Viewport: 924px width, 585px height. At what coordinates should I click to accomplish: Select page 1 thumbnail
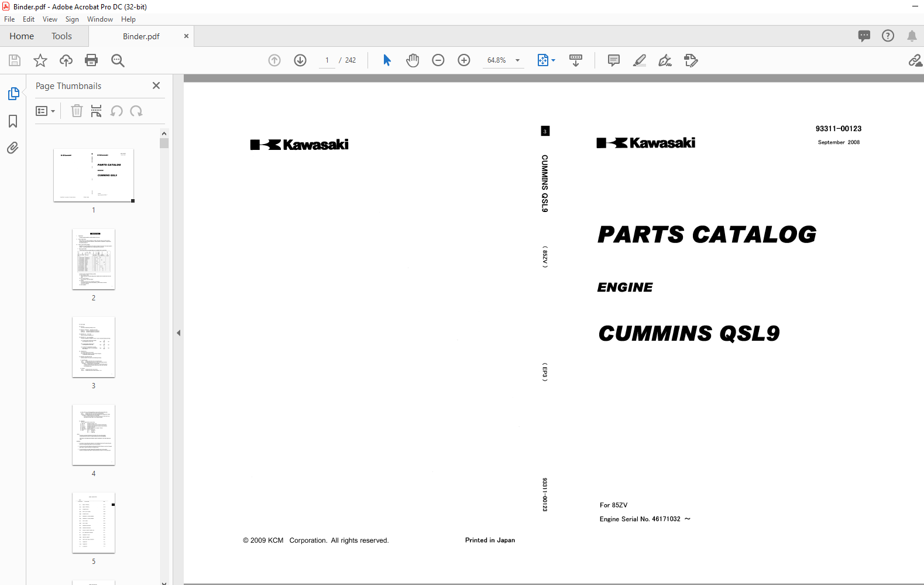(94, 175)
